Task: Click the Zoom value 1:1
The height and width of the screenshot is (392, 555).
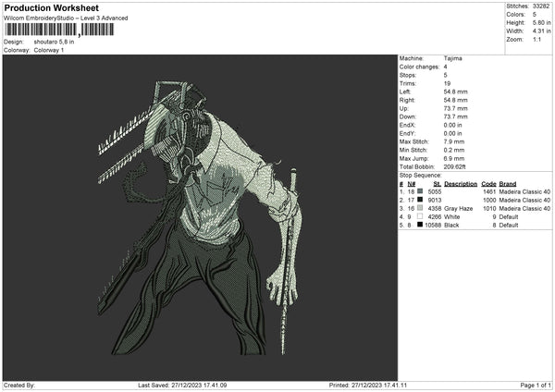Action: tap(536, 39)
